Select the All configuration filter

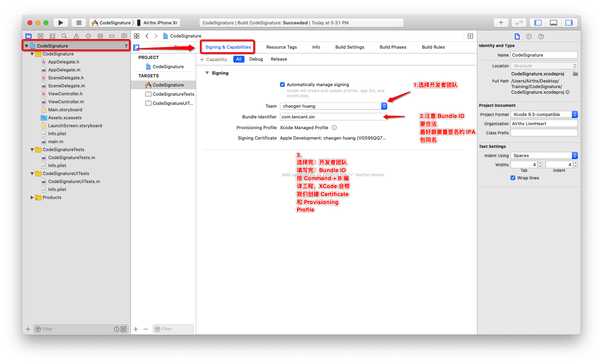pyautogui.click(x=239, y=59)
